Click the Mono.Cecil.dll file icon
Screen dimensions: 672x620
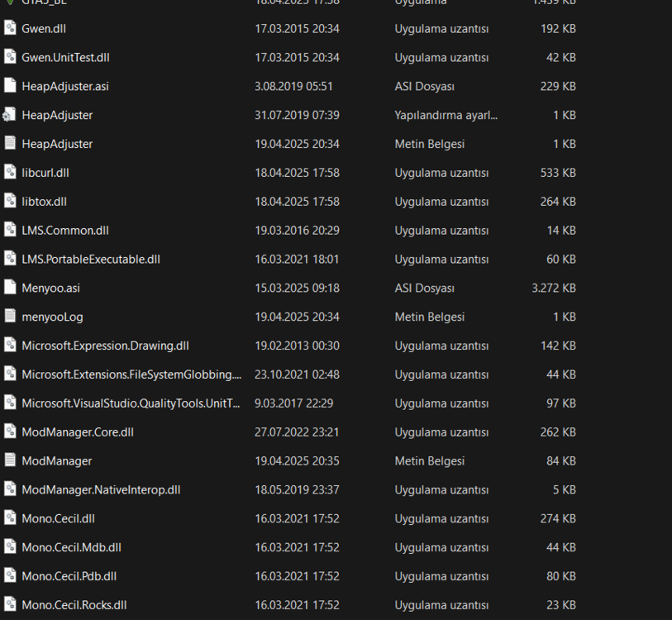[10, 518]
